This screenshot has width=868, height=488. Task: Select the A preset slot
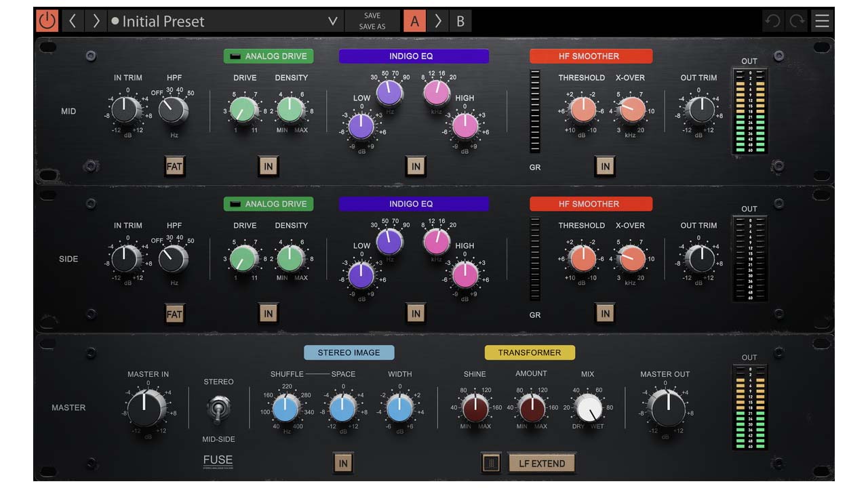[414, 21]
